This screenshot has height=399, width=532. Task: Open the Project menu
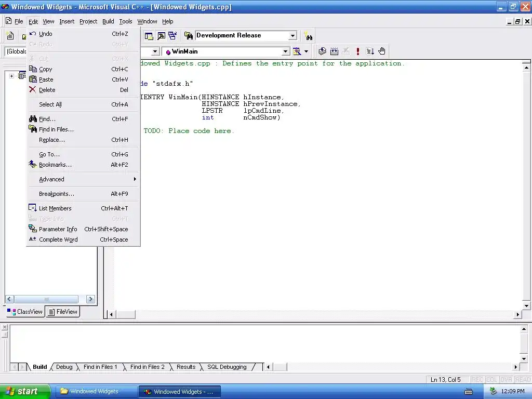tap(88, 21)
